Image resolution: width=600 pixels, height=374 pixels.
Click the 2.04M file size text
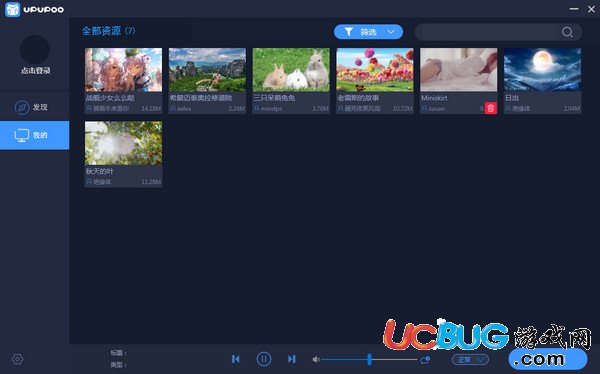tap(572, 109)
